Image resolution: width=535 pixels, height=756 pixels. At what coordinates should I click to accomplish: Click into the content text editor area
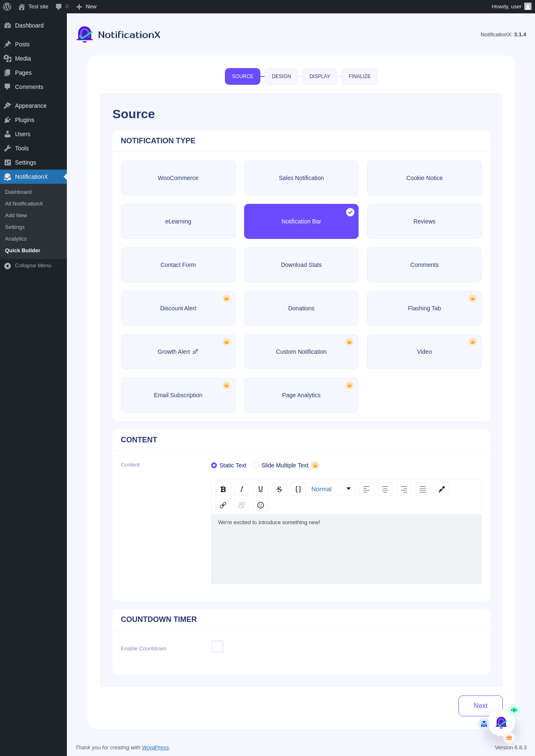coord(346,549)
